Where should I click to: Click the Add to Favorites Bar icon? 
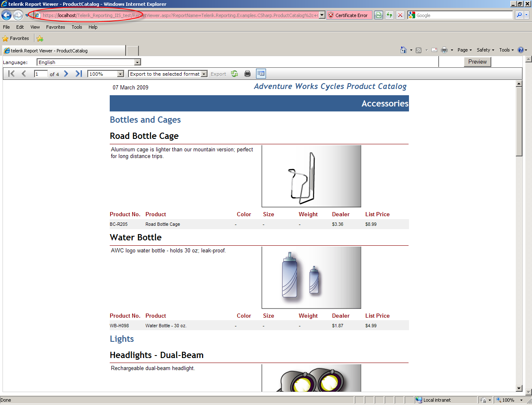40,38
